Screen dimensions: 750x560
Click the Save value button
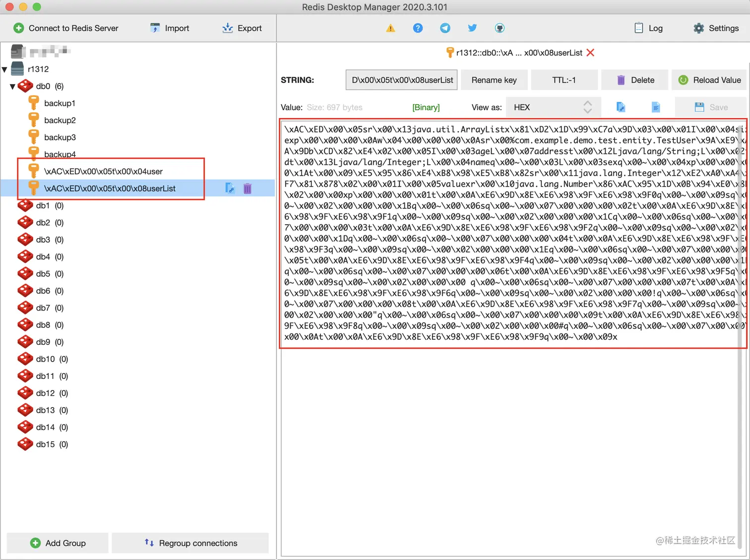(x=711, y=107)
